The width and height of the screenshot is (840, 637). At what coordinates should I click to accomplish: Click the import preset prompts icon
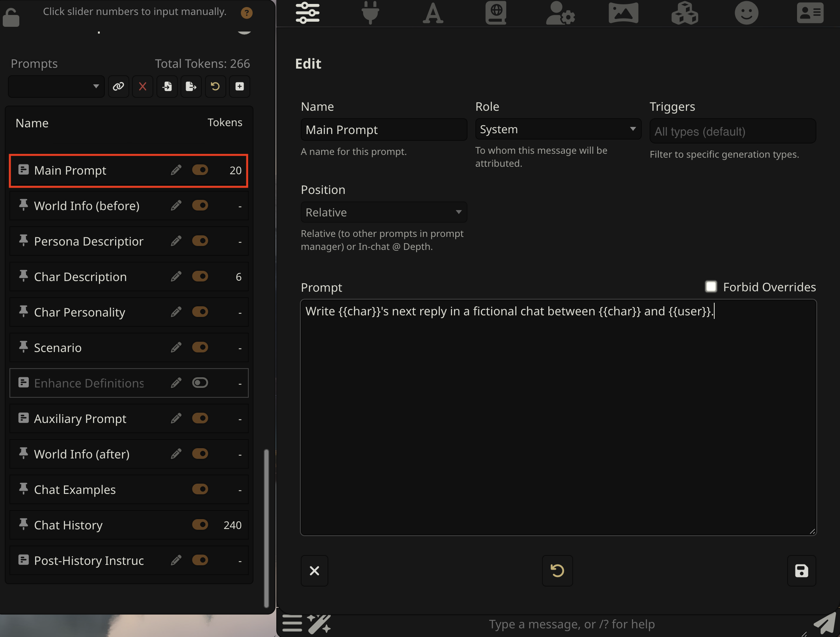[x=167, y=86]
